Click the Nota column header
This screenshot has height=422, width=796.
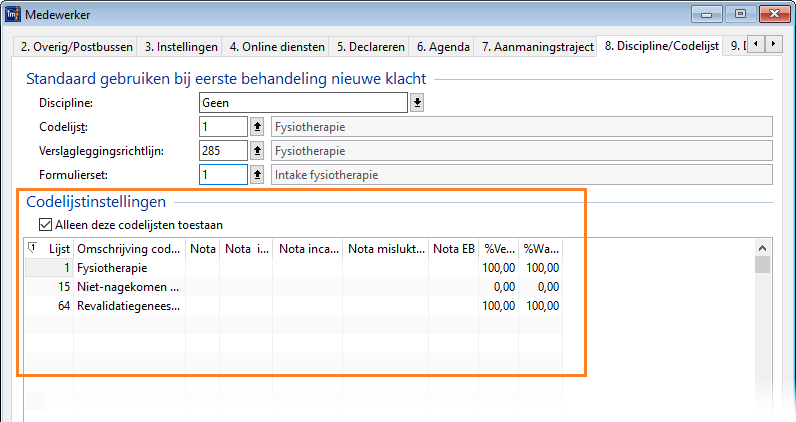[x=203, y=249]
